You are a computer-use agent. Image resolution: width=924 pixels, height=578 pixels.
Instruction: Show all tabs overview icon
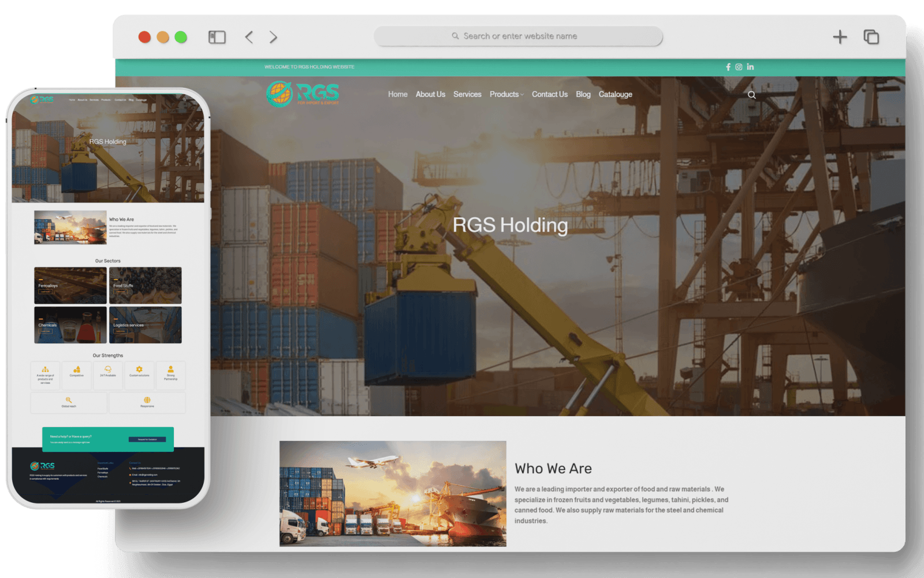tap(871, 38)
